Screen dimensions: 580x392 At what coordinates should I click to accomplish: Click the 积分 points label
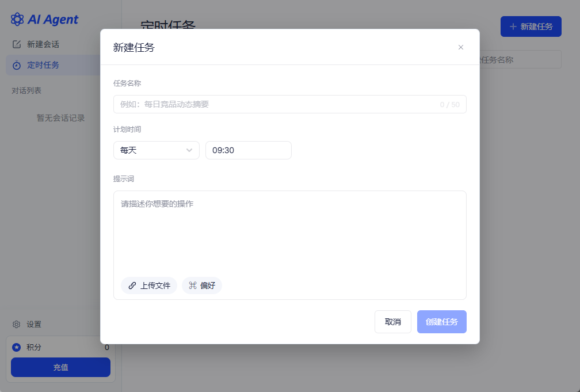(33, 347)
